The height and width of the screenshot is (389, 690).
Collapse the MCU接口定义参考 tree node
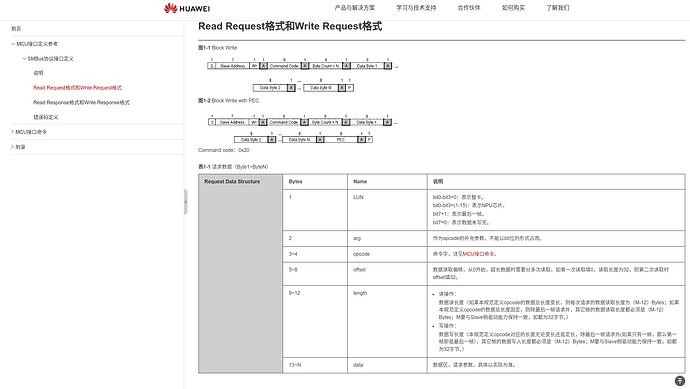[x=13, y=44]
